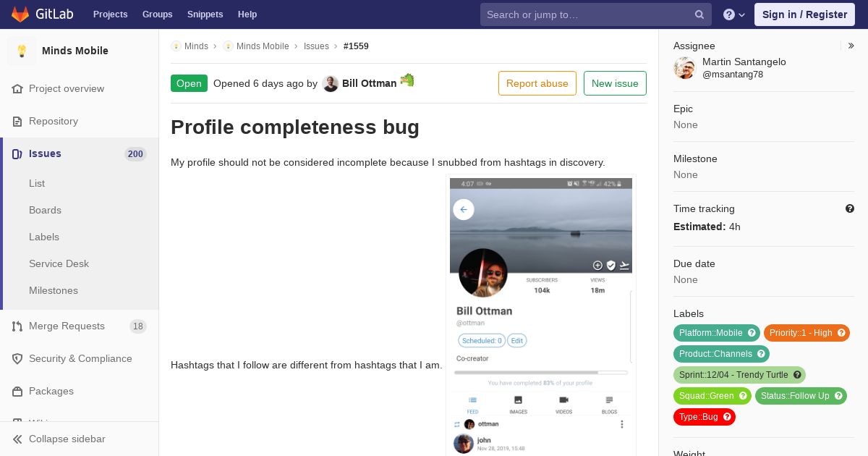The height and width of the screenshot is (456, 868).
Task: Open the Projects menu
Action: pos(110,14)
